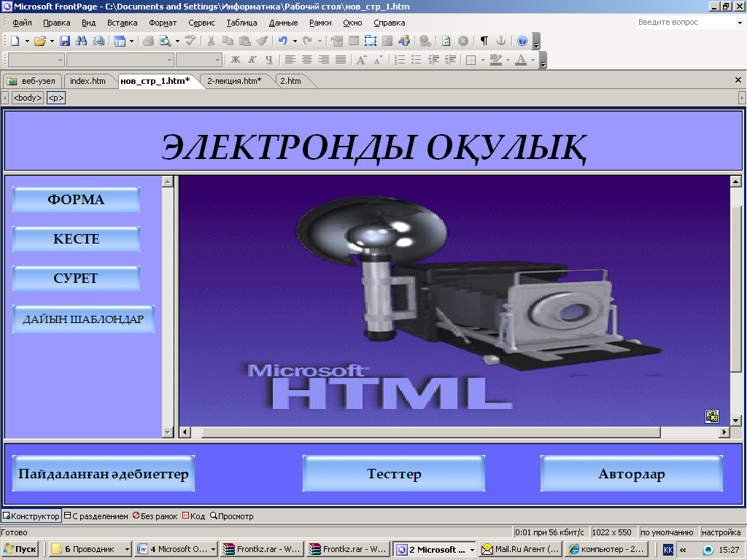747x560 pixels.
Task: Run the spelling check icon
Action: (190, 41)
